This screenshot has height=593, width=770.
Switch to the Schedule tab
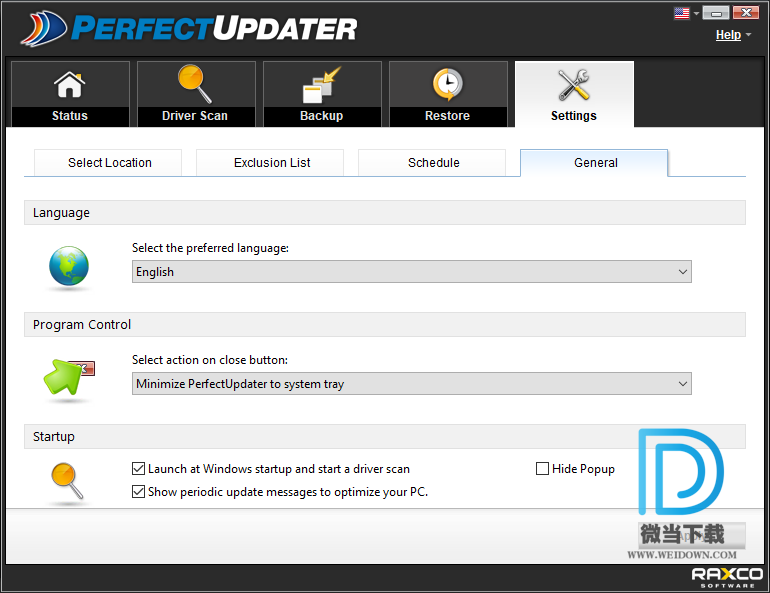pyautogui.click(x=432, y=162)
